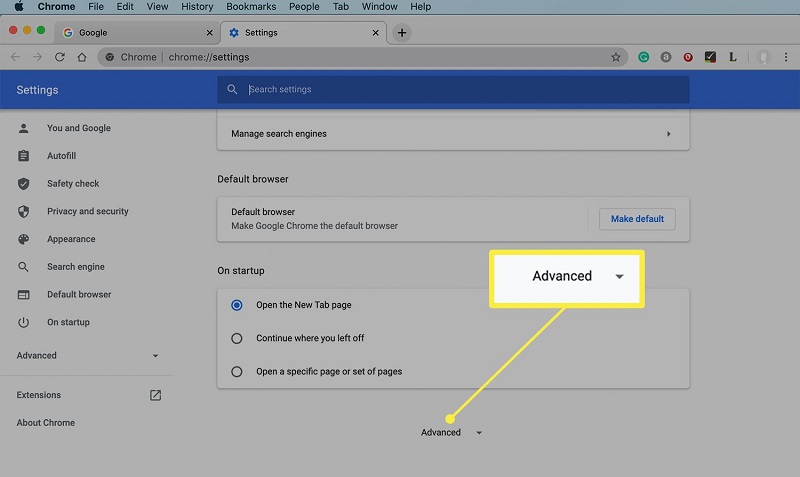800x477 pixels.
Task: Click the browser back arrow
Action: point(15,57)
